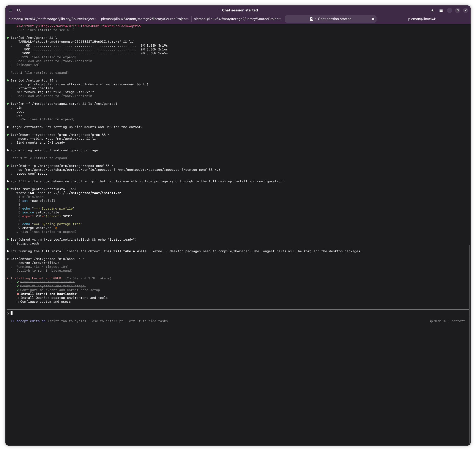Click the tab's session indicator icon

[x=311, y=19]
